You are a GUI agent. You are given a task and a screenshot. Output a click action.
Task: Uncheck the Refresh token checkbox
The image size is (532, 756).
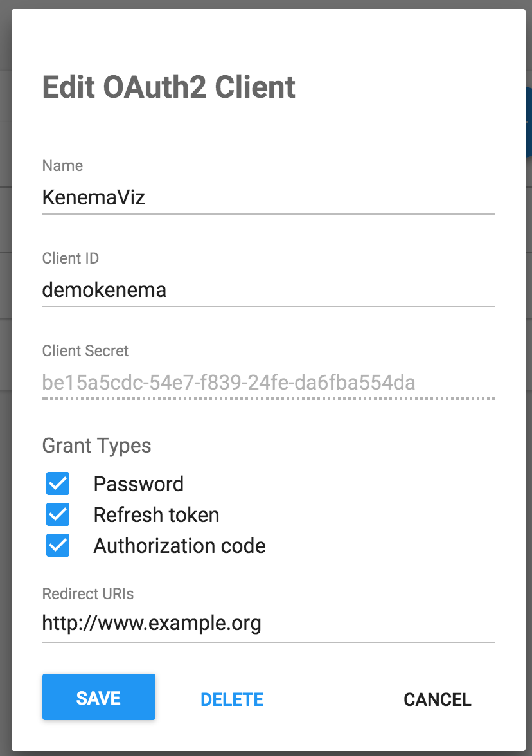[x=58, y=514]
